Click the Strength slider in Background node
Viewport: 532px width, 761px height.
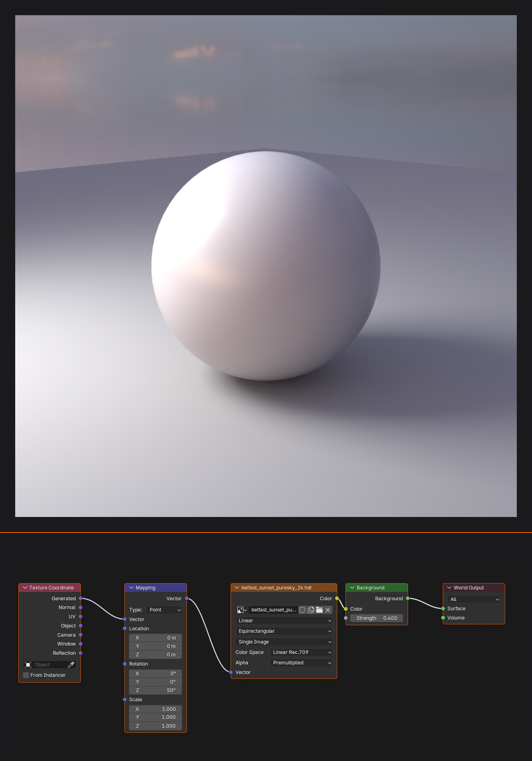[377, 618]
